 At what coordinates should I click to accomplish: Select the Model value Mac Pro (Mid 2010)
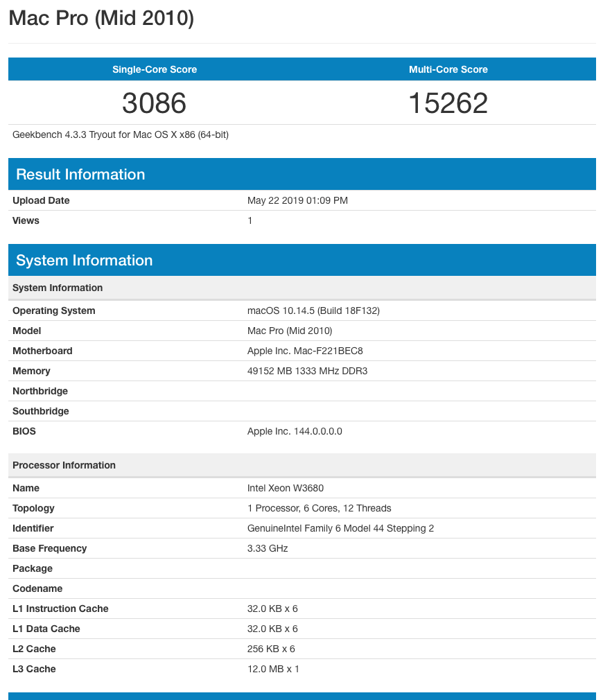(290, 331)
